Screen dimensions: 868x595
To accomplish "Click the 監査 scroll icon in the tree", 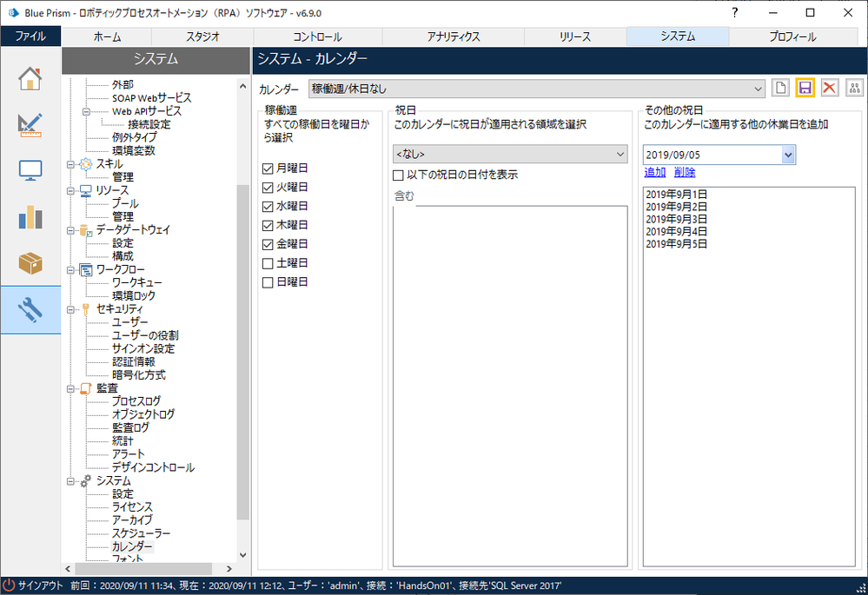I will click(x=85, y=388).
